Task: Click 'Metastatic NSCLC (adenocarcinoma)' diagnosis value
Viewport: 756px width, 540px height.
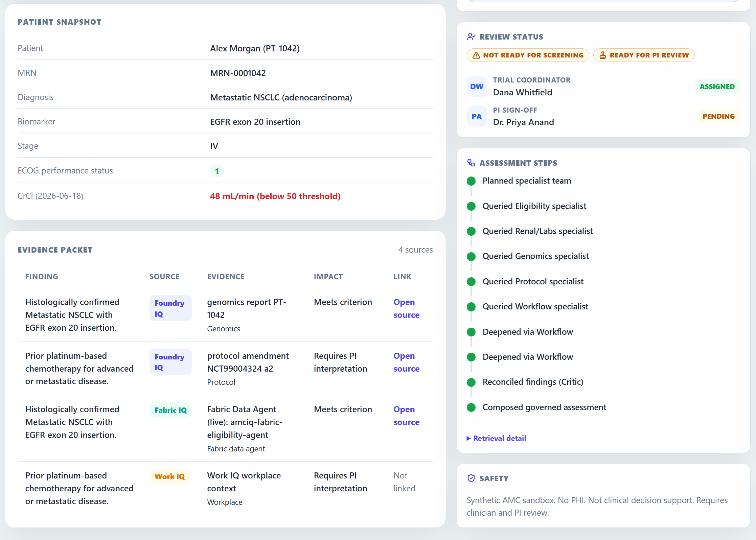Action: tap(281, 97)
